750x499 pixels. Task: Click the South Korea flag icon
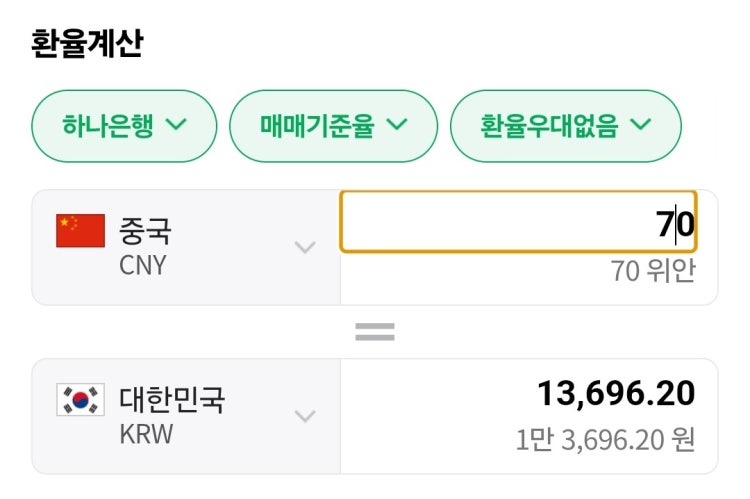tap(80, 399)
